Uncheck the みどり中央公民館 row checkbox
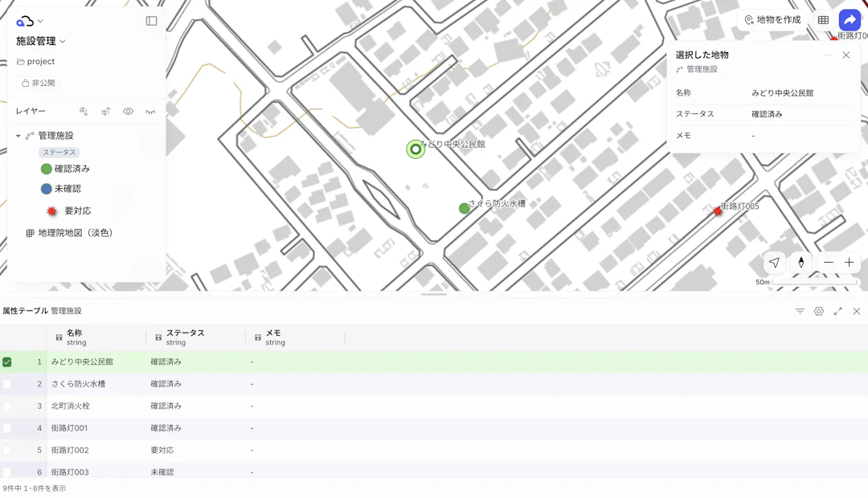 [6, 362]
